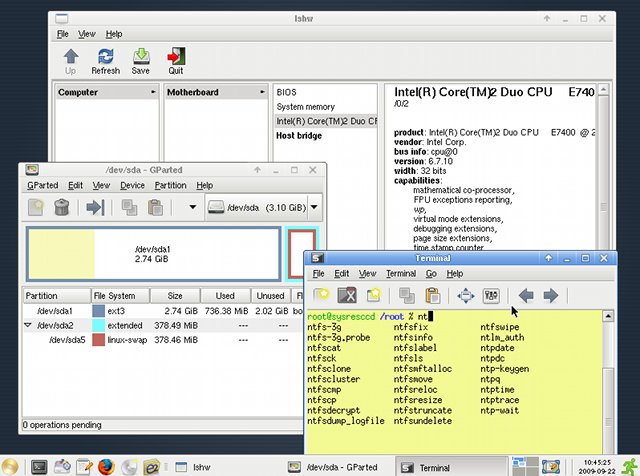
Task: Sort by the Partition column header
Action: [57, 296]
